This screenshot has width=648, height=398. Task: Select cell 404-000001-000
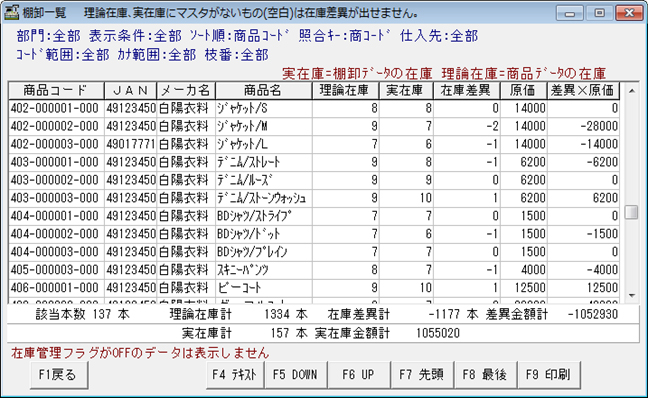point(56,216)
